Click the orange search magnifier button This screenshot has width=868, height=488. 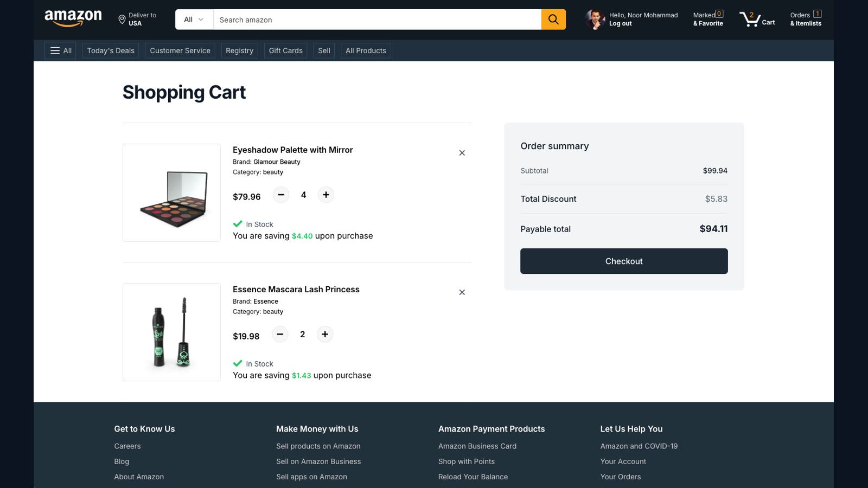pos(553,20)
